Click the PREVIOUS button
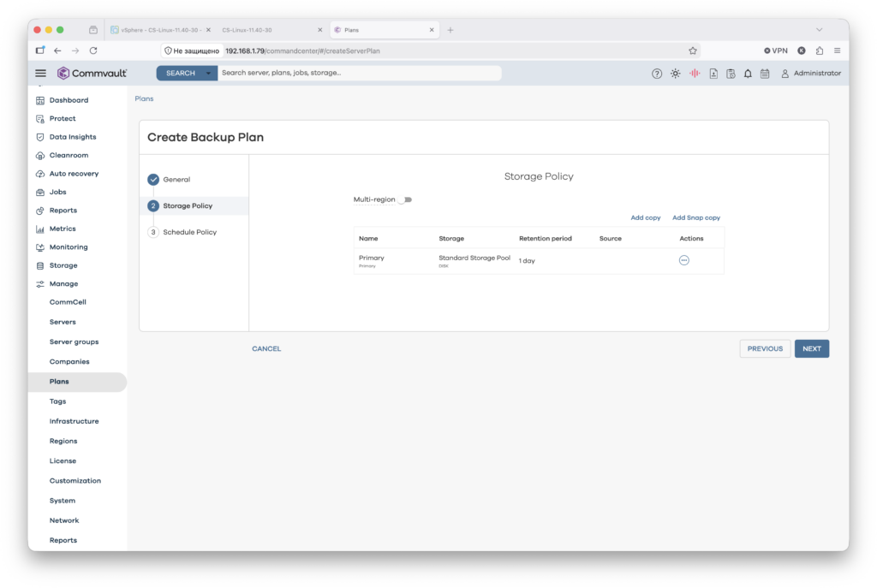 [765, 348]
